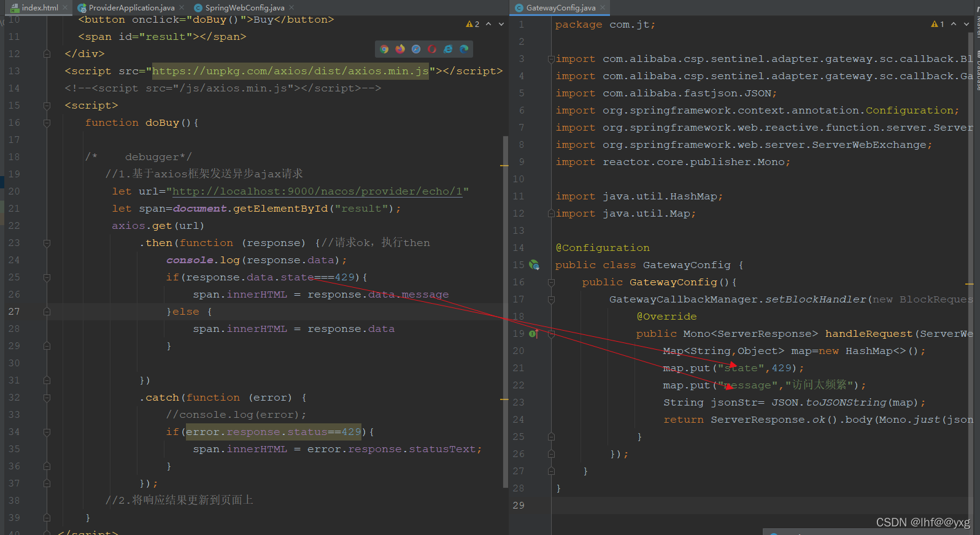Click the commented axios.min.js script line
Image resolution: width=980 pixels, height=535 pixels.
(223, 88)
